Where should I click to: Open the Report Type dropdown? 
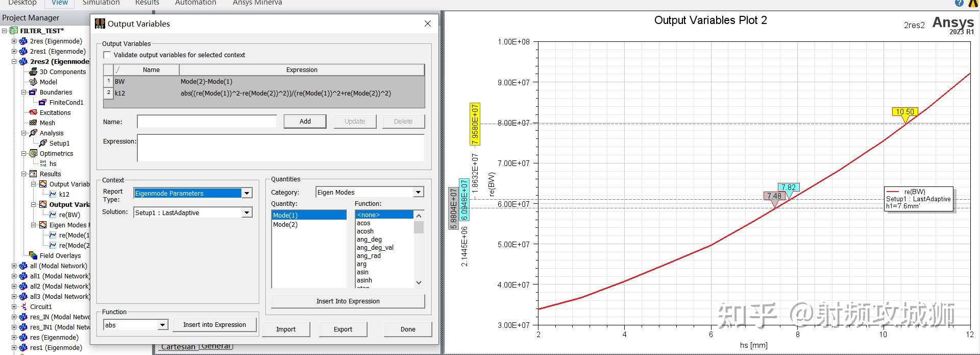[247, 193]
